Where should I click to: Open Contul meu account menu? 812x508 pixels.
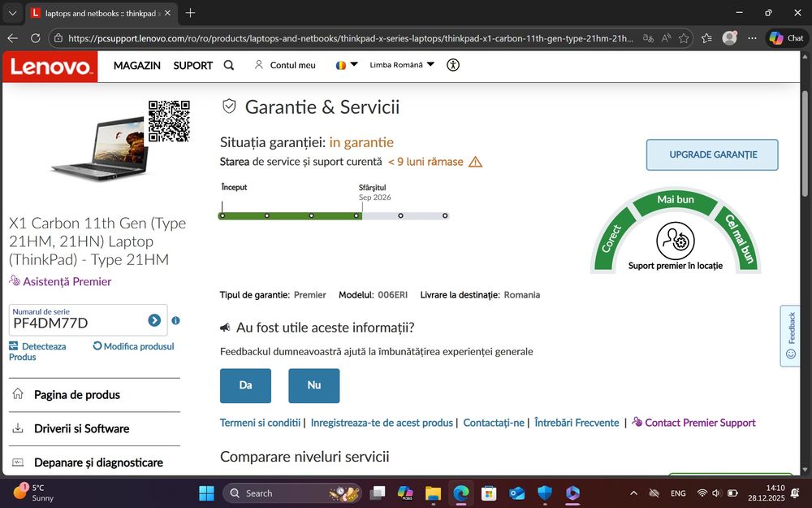[x=285, y=65]
